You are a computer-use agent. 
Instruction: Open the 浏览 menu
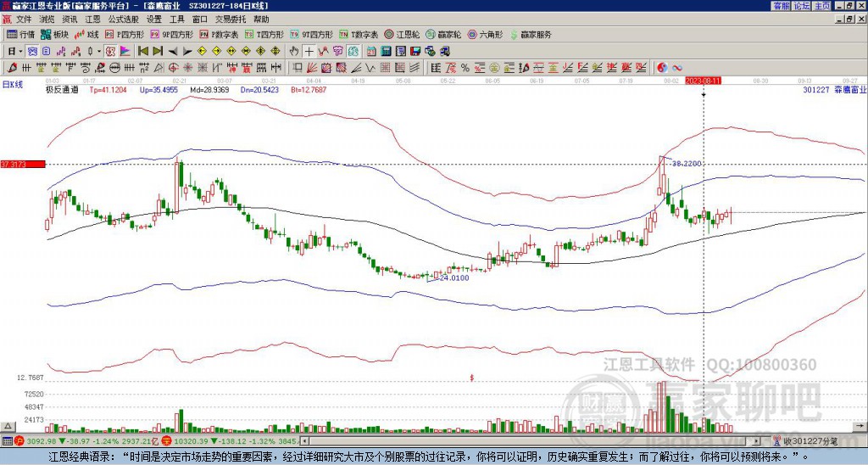point(47,20)
